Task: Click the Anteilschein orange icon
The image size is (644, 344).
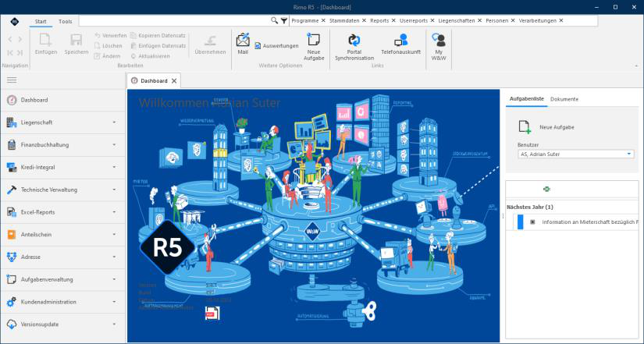Action: [12, 234]
